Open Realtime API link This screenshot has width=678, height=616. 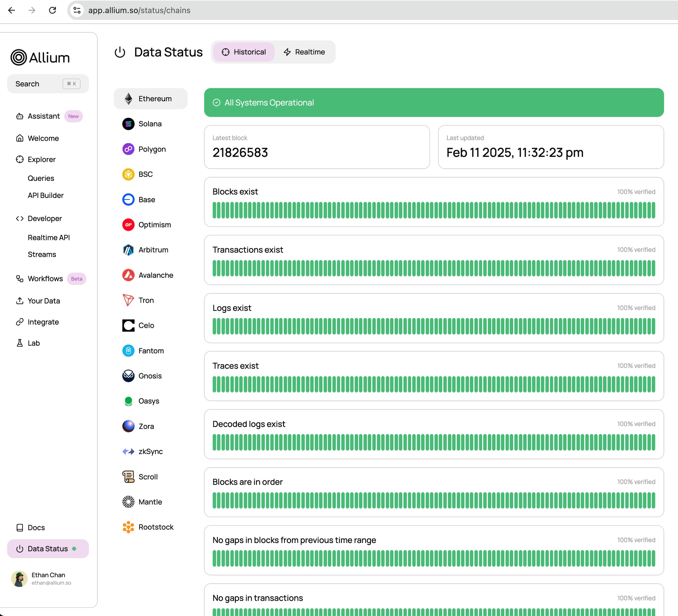tap(49, 238)
